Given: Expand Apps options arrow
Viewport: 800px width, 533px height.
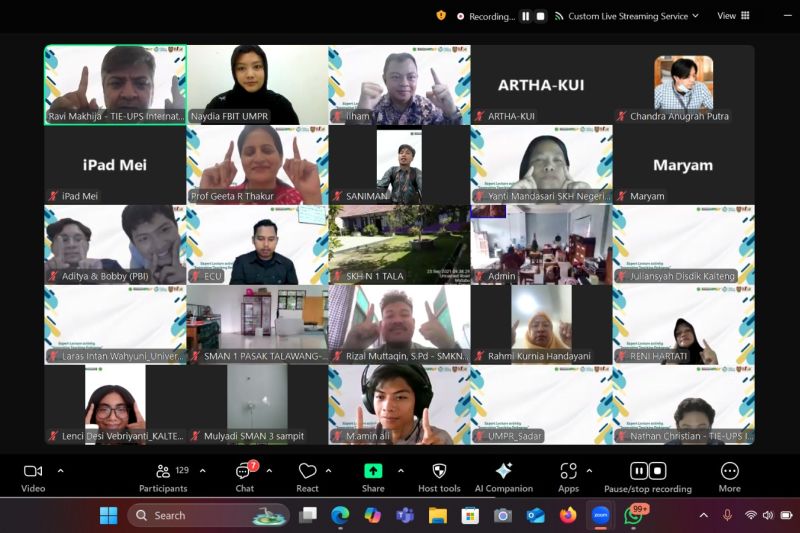Looking at the screenshot, I should click(589, 471).
